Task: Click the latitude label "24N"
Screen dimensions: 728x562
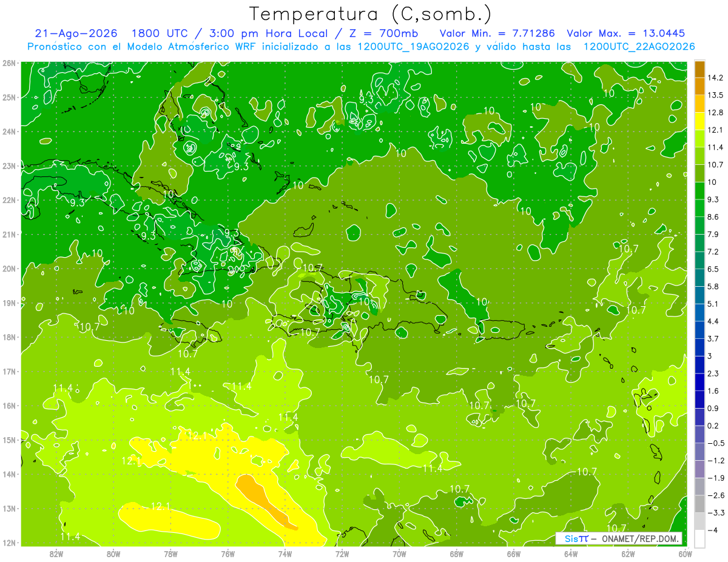Action: tap(9, 132)
